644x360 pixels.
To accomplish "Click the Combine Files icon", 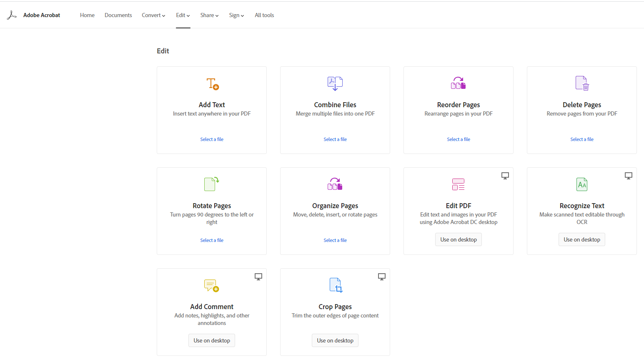I will [335, 83].
